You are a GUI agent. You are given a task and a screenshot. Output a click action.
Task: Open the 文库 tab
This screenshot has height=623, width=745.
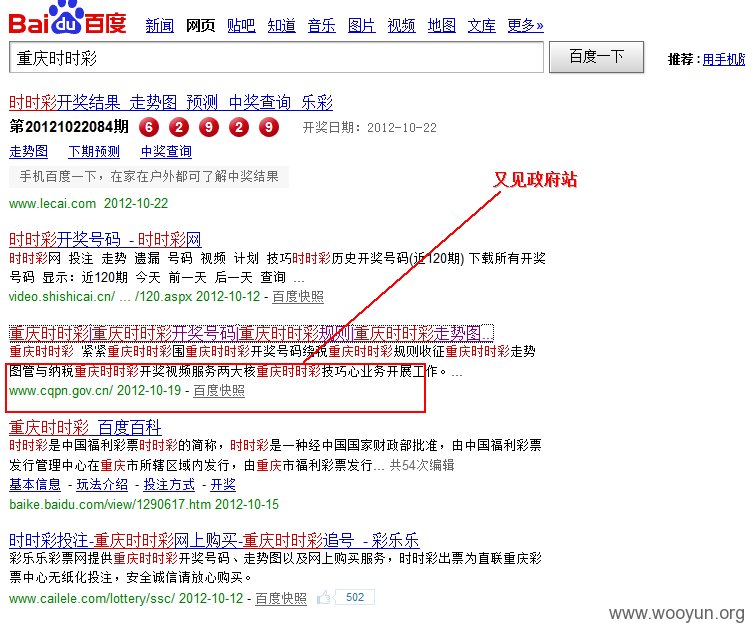(x=482, y=25)
